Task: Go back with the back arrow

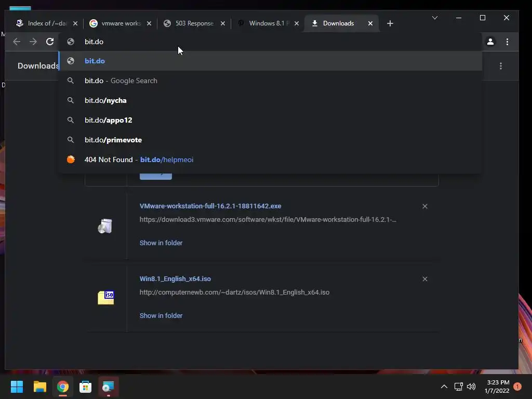Action: tap(17, 42)
